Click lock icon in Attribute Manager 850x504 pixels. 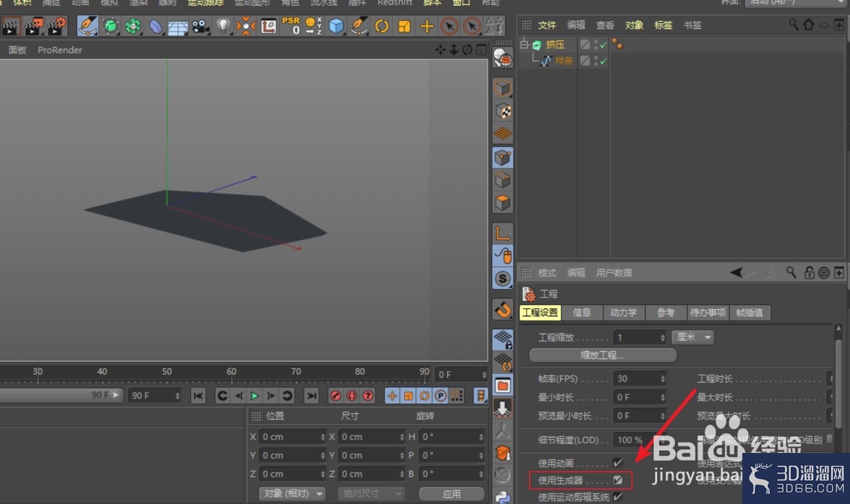coord(809,273)
